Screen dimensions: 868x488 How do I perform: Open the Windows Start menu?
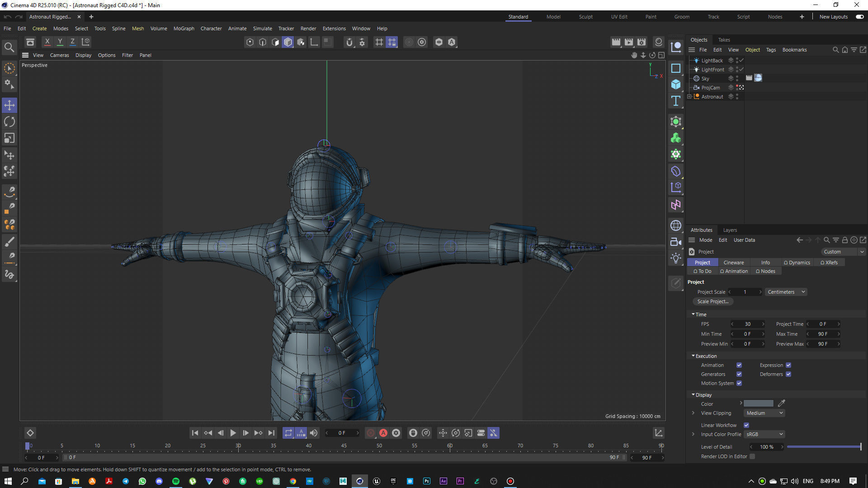8,481
